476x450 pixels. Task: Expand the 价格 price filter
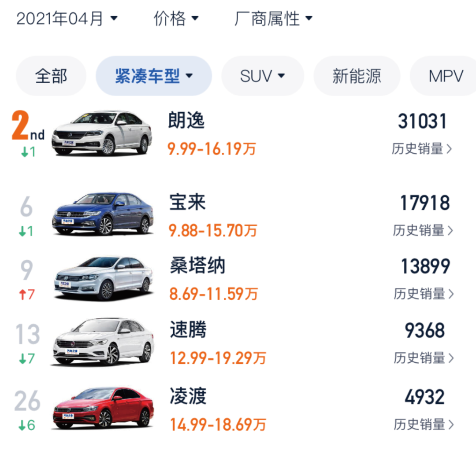(176, 19)
